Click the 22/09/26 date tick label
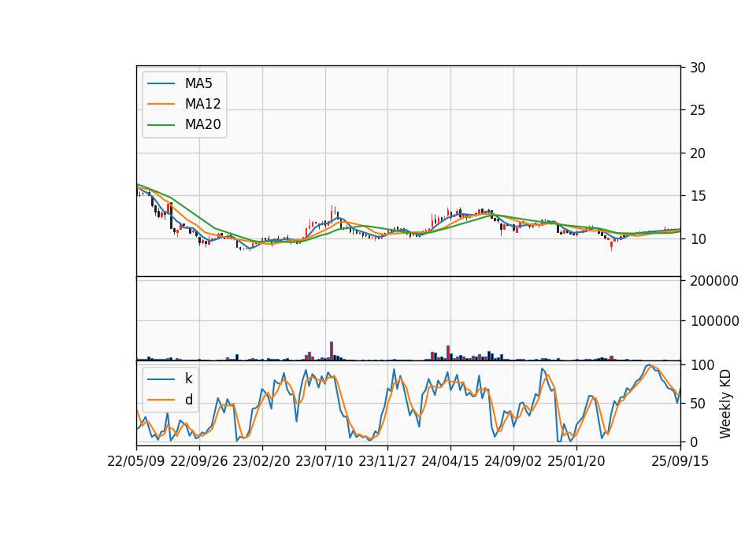This screenshot has width=756, height=543. coord(199,461)
